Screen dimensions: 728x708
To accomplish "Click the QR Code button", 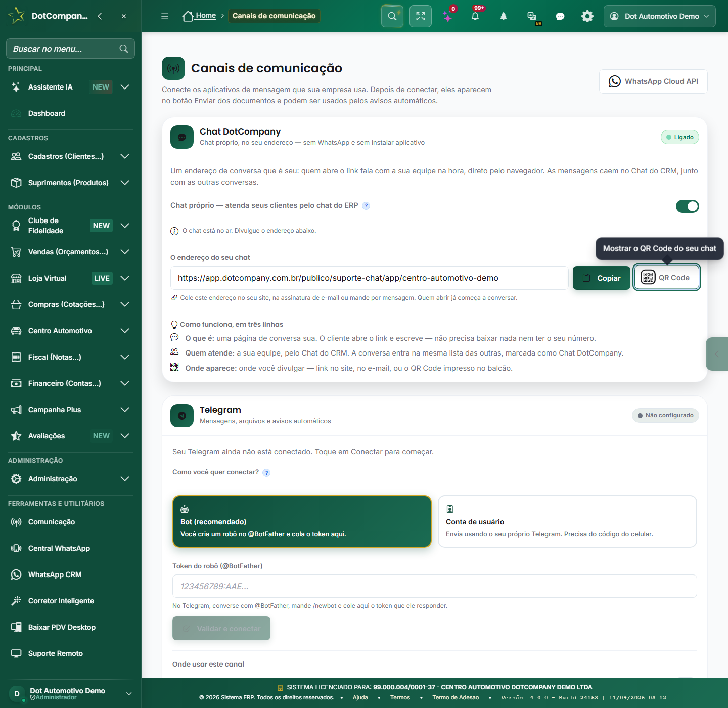I will pos(667,278).
